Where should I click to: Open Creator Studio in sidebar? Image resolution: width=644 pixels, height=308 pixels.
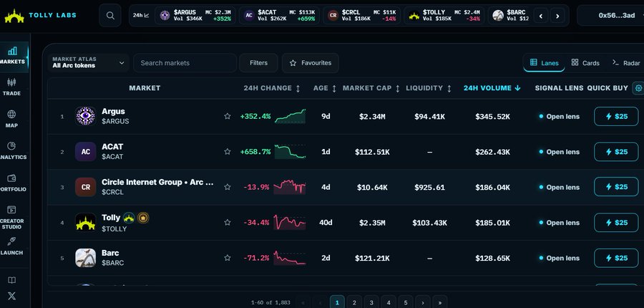(12, 218)
